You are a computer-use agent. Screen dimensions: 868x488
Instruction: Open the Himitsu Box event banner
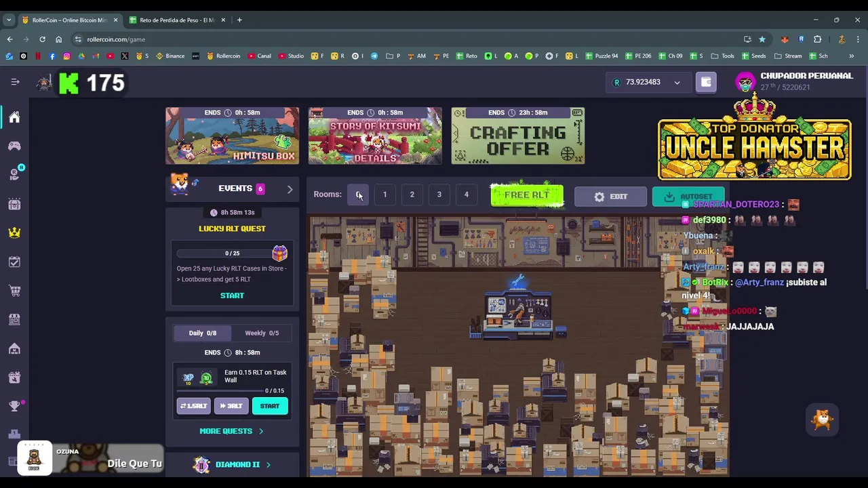232,136
